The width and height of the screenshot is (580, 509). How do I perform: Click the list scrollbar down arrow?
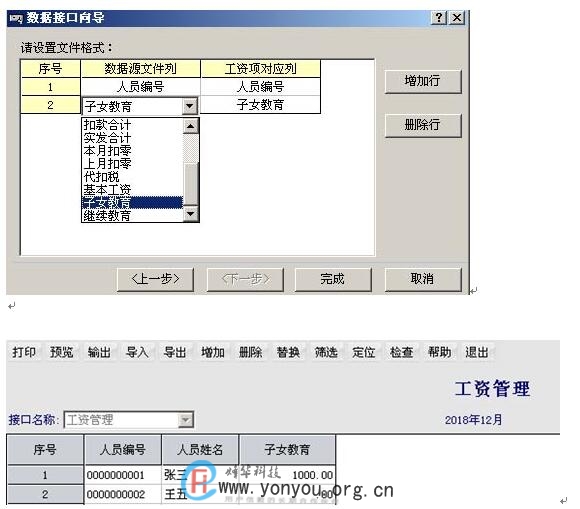click(x=191, y=214)
